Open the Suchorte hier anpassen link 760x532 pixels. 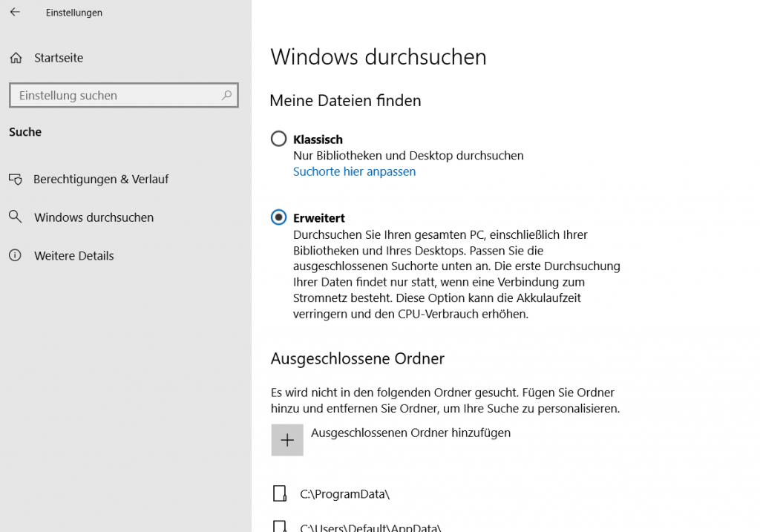354,171
